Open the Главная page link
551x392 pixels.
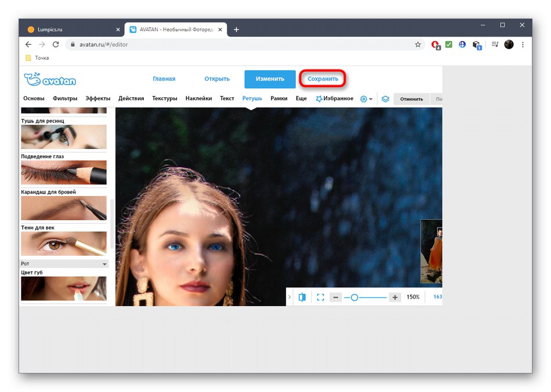coord(164,79)
